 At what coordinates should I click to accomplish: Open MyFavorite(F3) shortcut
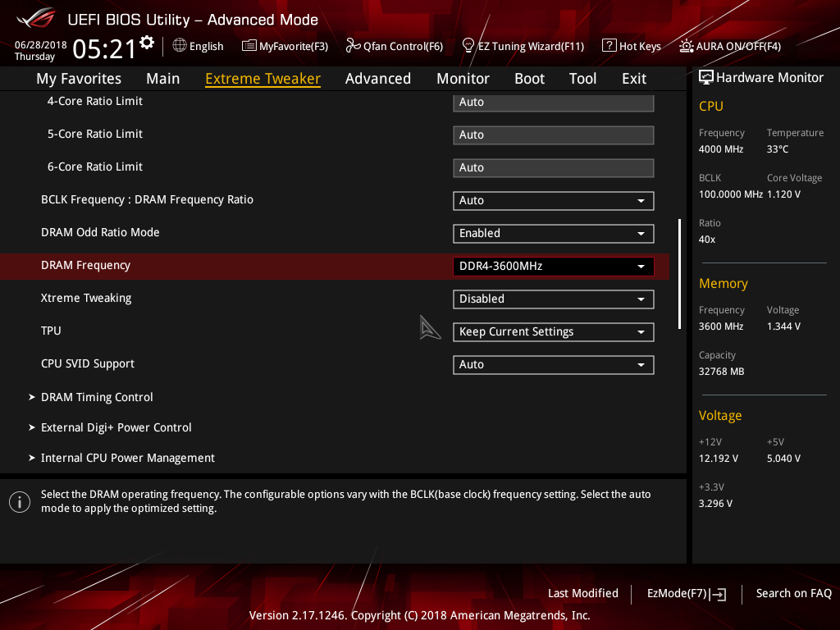tap(294, 47)
